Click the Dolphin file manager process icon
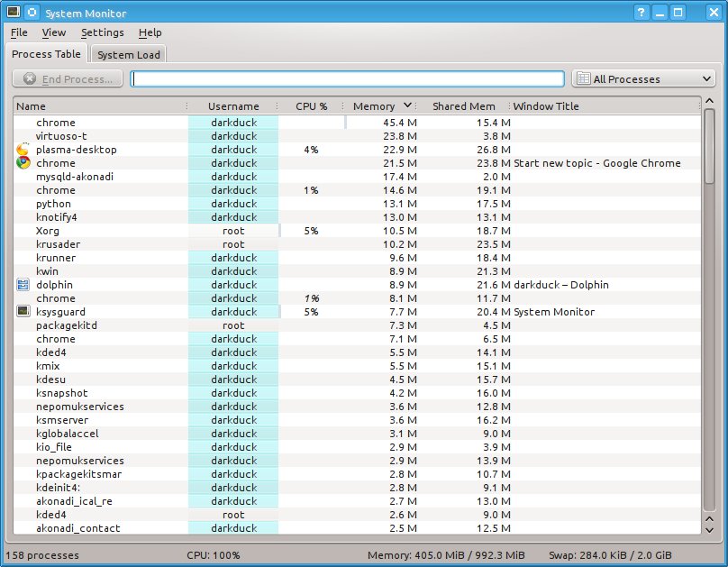Viewport: 728px width, 567px height. 23,285
